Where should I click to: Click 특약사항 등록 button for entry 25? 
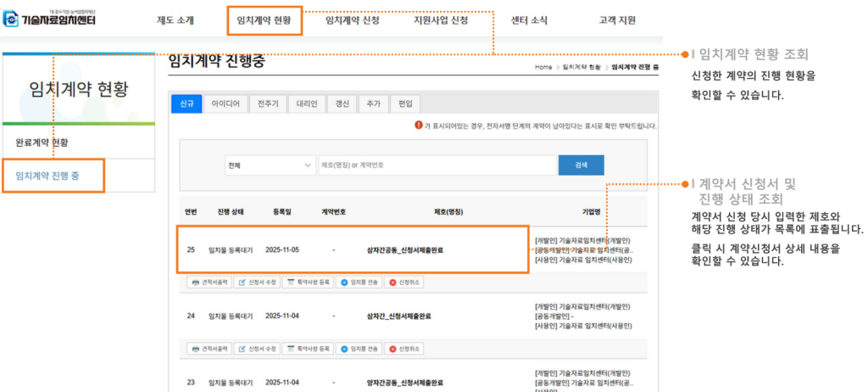point(307,283)
